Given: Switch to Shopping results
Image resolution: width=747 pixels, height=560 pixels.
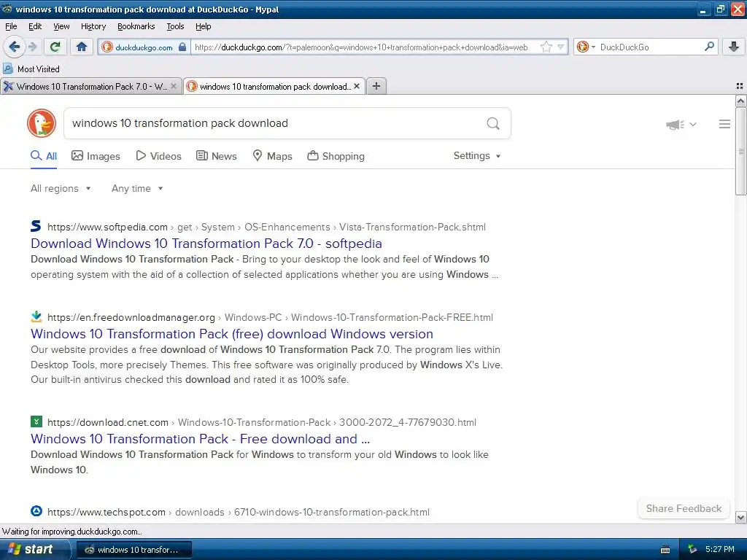Looking at the screenshot, I should (336, 156).
